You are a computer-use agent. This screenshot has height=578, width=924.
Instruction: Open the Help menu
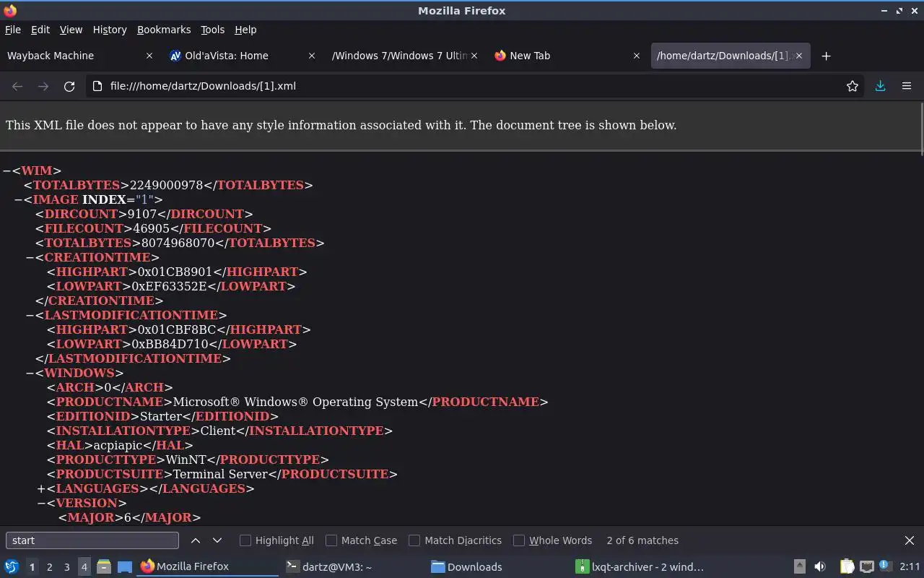point(245,30)
